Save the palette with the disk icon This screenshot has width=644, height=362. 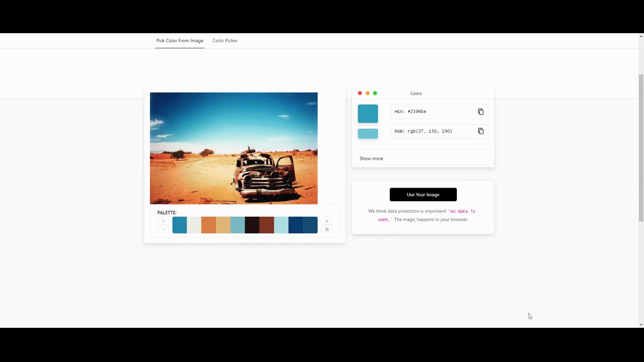click(327, 229)
